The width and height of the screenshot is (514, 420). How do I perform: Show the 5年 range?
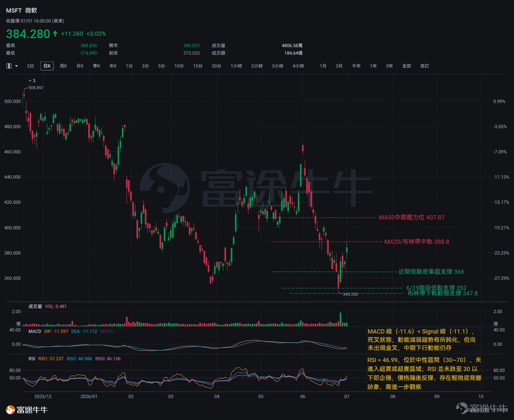click(x=389, y=66)
